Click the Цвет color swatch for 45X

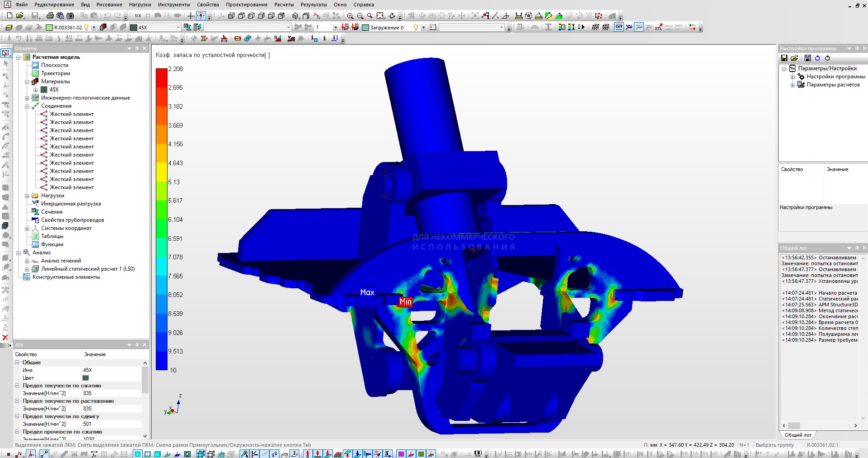pyautogui.click(x=86, y=378)
